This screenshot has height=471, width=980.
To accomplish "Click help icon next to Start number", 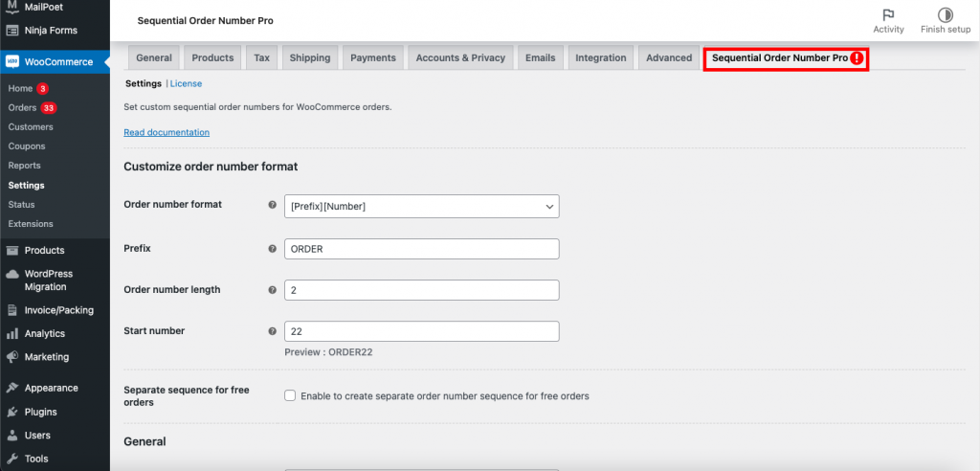I will (272, 331).
